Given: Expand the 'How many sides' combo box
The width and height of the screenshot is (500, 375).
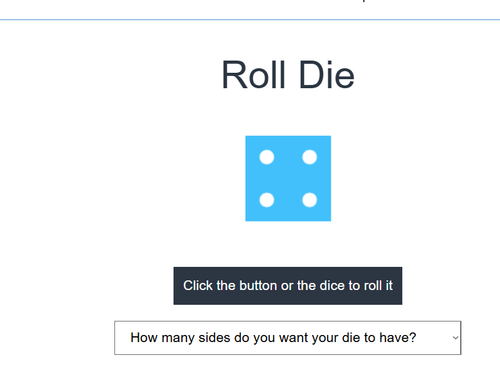Looking at the screenshot, I should coord(288,338).
